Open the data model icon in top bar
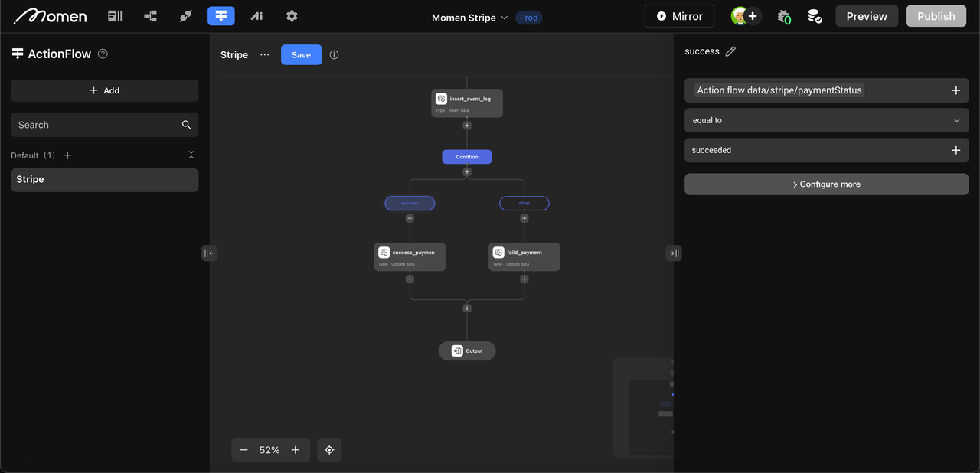Image resolution: width=980 pixels, height=473 pixels. [x=150, y=16]
